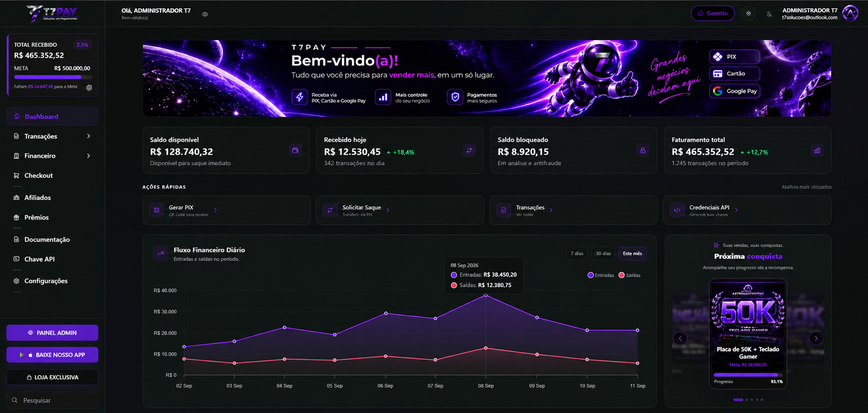
Task: Click the PAINEL ADMIN button
Action: click(x=52, y=333)
